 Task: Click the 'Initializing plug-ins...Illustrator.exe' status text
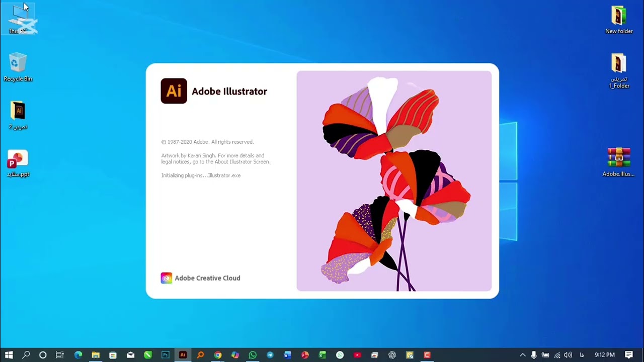pyautogui.click(x=201, y=175)
